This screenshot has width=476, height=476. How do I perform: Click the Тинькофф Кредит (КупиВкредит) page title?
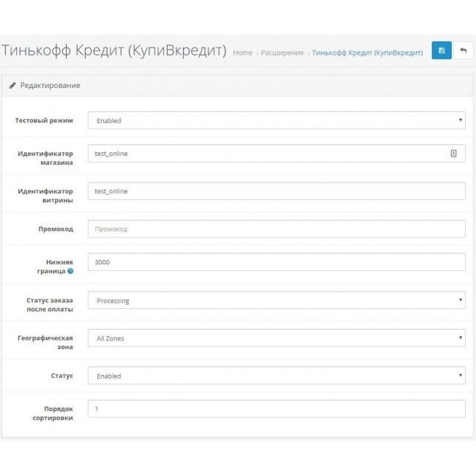114,51
